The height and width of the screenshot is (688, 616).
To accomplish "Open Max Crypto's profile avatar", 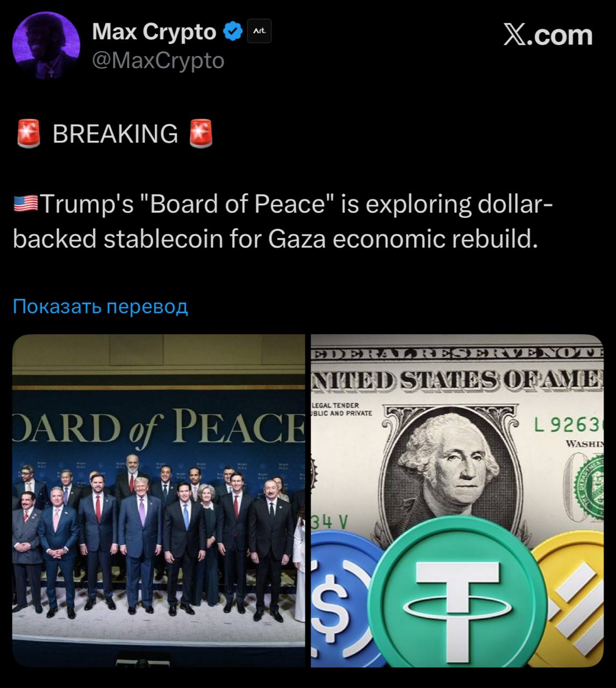I will click(x=46, y=45).
